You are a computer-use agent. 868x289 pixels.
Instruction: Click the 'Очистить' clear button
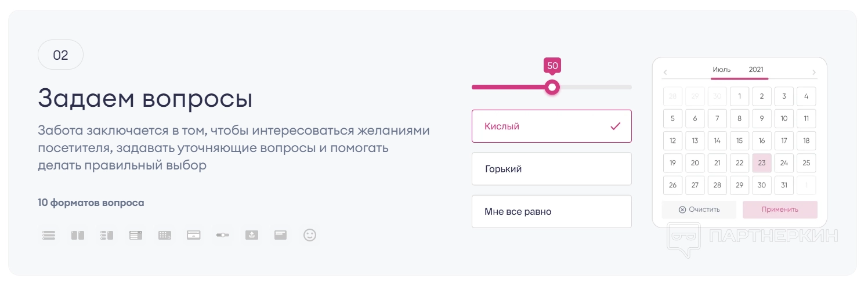click(x=699, y=209)
